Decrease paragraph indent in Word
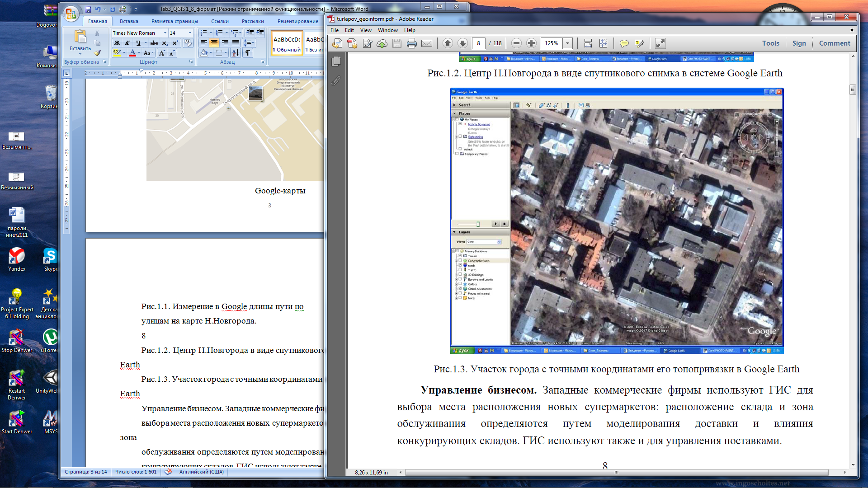Image resolution: width=868 pixels, height=488 pixels. coord(250,33)
